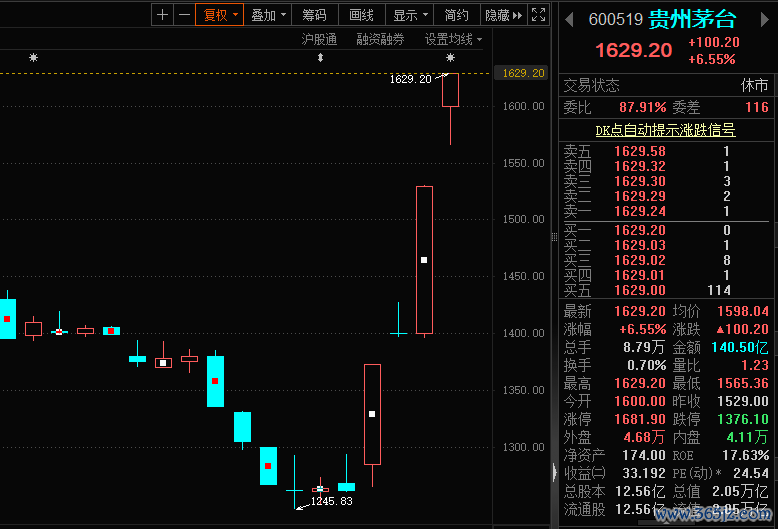
Task: Open the 复权 dropdown
Action: coord(219,15)
